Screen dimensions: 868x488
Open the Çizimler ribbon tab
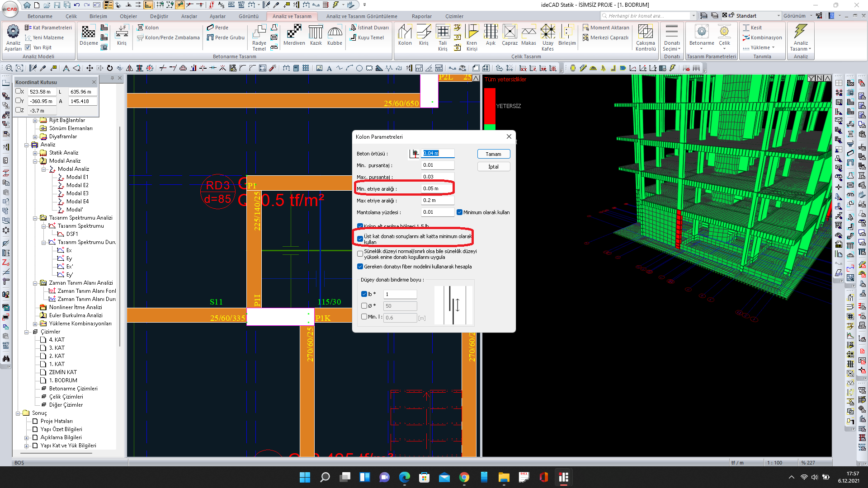(454, 16)
